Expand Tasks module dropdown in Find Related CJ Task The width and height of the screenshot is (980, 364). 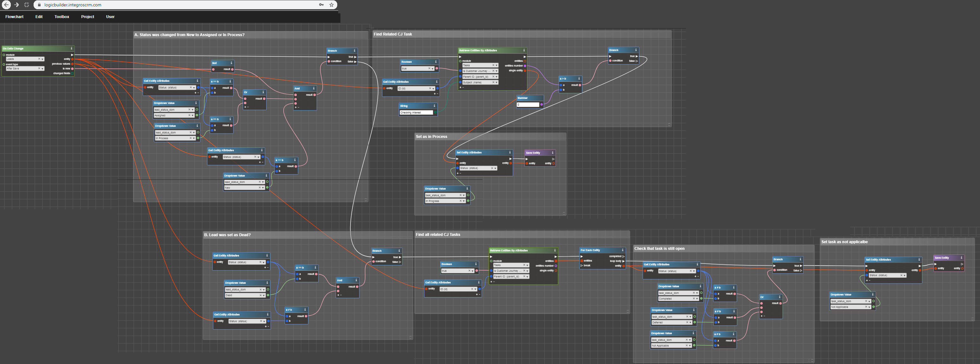pyautogui.click(x=496, y=65)
